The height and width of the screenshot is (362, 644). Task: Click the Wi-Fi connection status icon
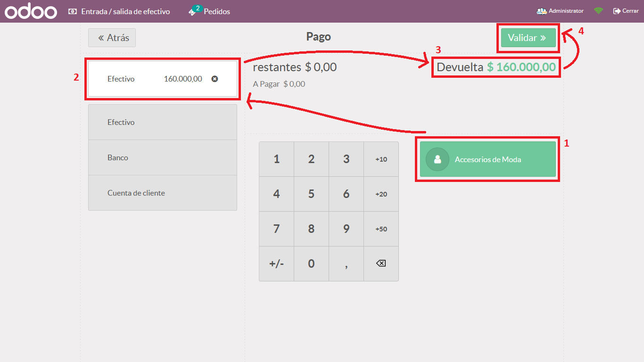[598, 11]
